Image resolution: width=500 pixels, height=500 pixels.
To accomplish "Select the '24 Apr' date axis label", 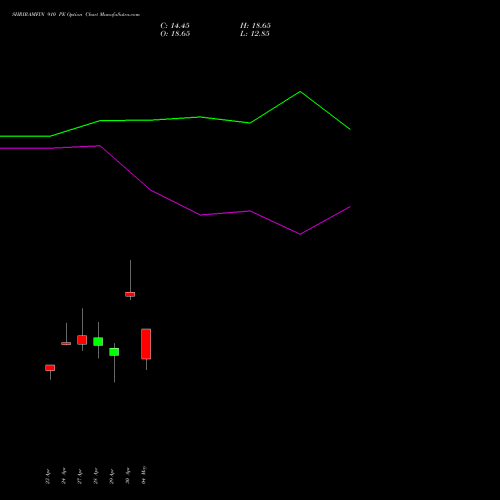I will click(x=64, y=476).
